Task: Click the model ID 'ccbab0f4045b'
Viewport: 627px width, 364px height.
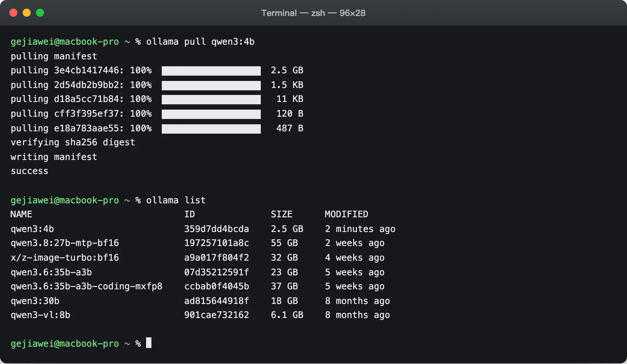Action: tap(216, 286)
